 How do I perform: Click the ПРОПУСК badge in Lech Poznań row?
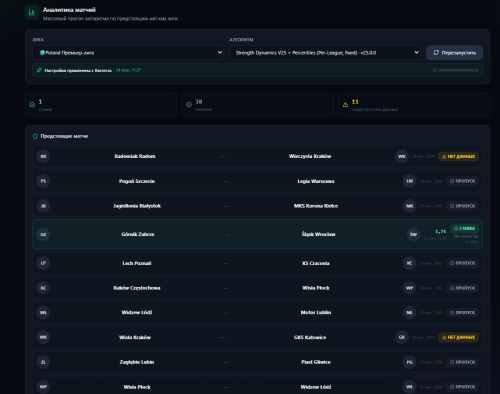[x=462, y=263]
